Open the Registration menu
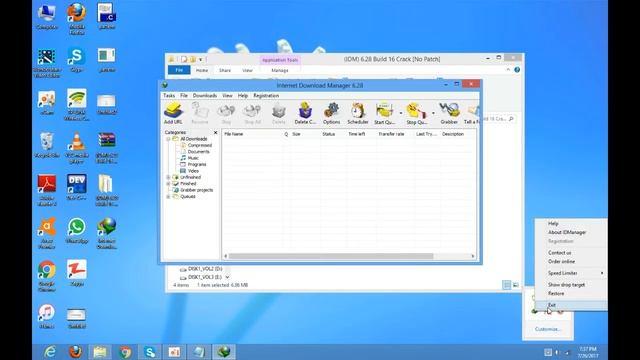 click(266, 96)
